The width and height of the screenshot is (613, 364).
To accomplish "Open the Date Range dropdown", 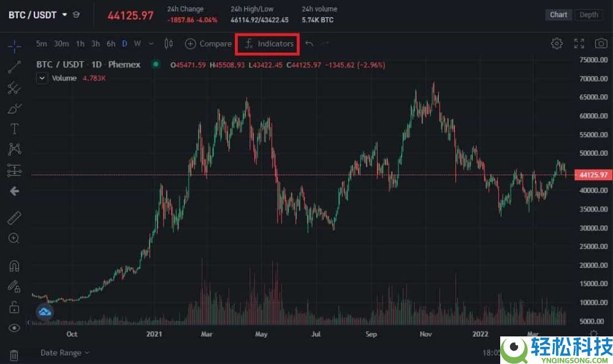I will coord(65,352).
